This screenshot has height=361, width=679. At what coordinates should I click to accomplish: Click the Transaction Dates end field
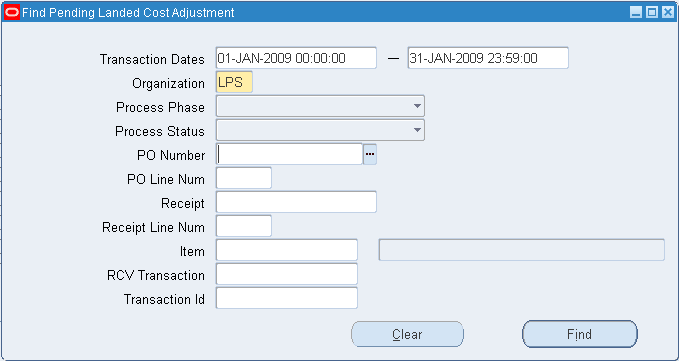[x=488, y=58]
